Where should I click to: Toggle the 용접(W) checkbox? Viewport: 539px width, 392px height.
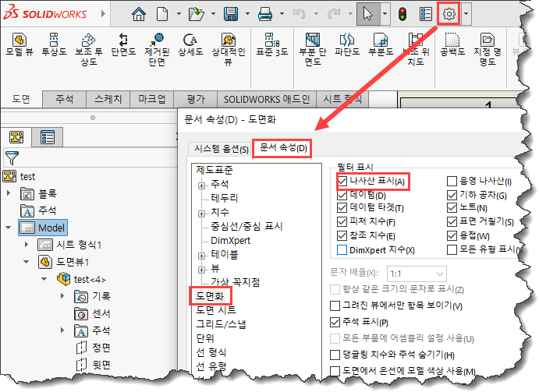pyautogui.click(x=452, y=235)
